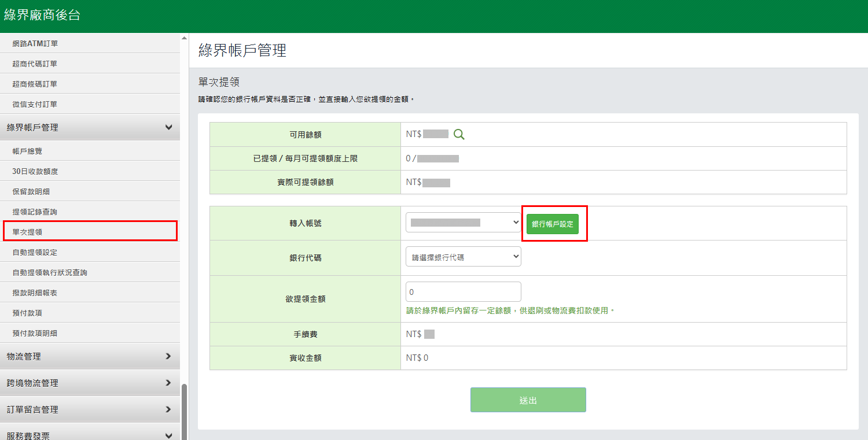The height and width of the screenshot is (440, 868).
Task: Open 30日收款額度 page
Action: [x=90, y=171]
